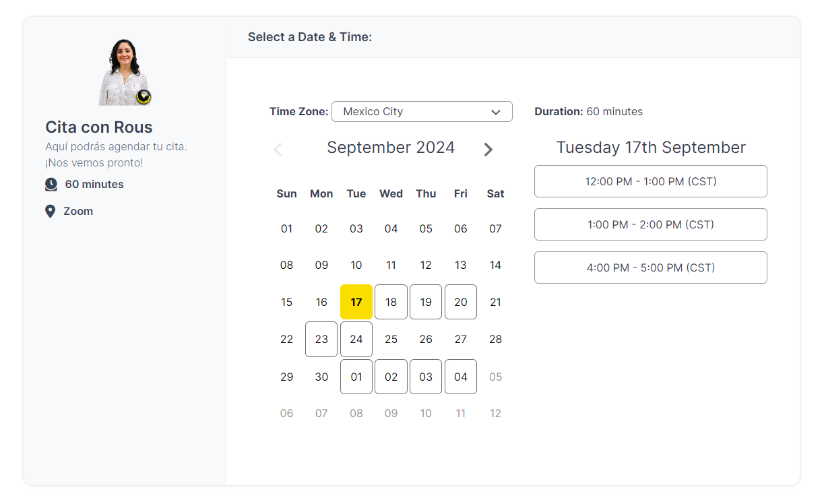824x504 pixels.
Task: Click the clock icon beside 60 minutes
Action: (x=51, y=184)
